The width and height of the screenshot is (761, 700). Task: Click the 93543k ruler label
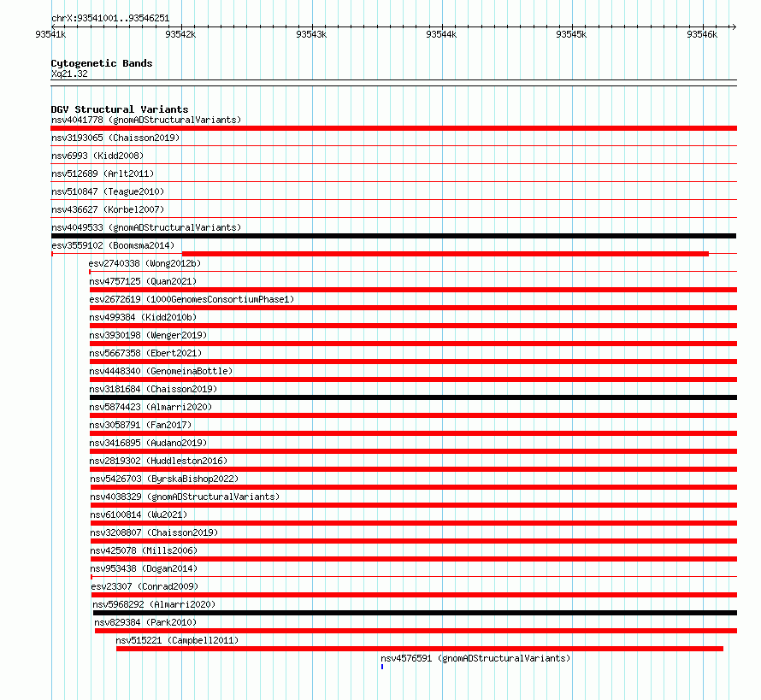click(x=311, y=34)
